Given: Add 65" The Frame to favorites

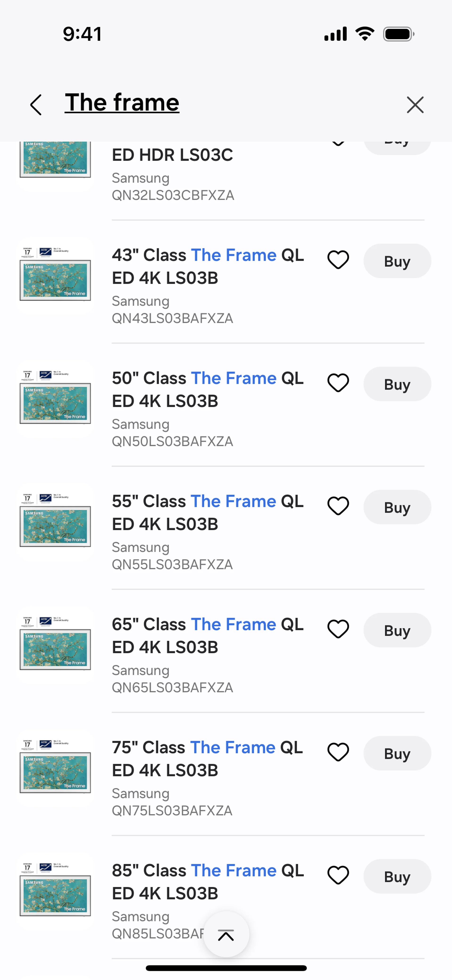Looking at the screenshot, I should [338, 629].
